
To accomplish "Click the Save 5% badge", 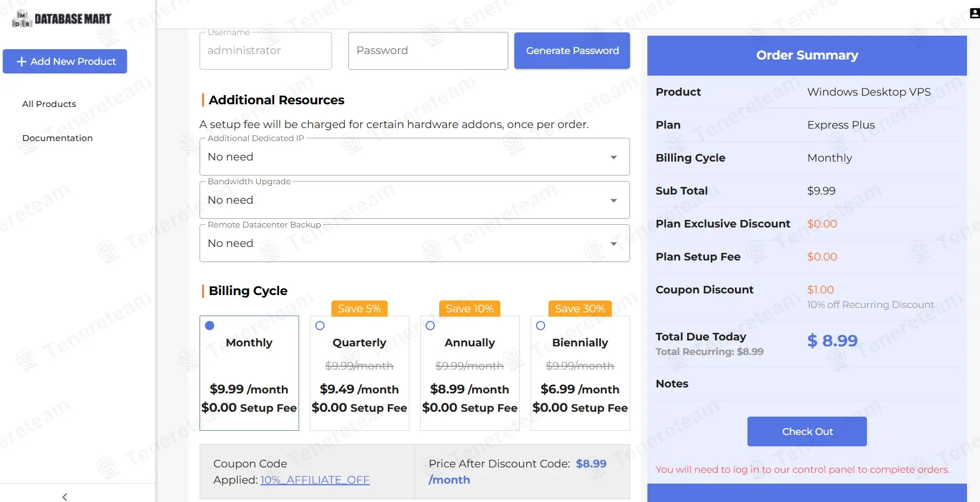I will click(x=359, y=309).
